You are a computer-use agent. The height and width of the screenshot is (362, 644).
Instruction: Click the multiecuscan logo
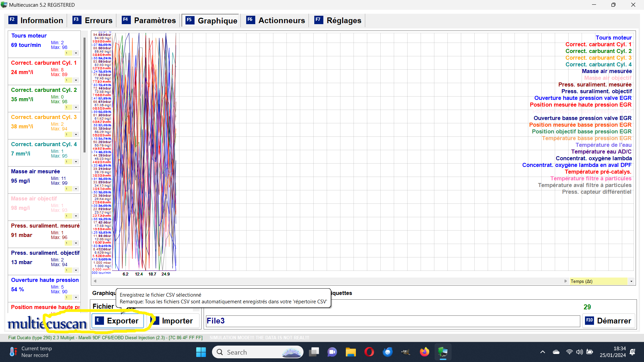point(47,323)
